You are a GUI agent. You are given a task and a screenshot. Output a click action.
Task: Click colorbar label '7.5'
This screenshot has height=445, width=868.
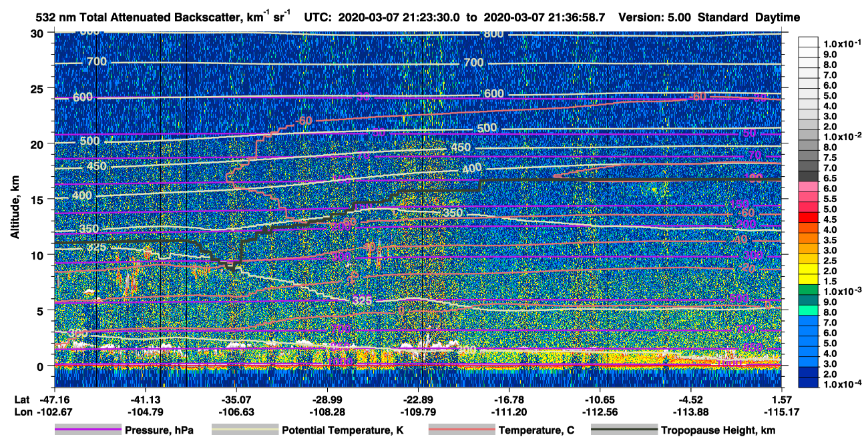(x=831, y=157)
